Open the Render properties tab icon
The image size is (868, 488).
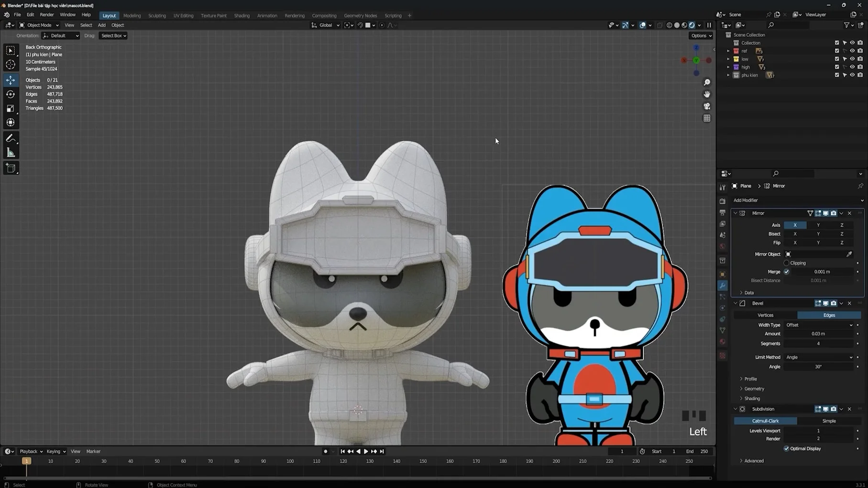click(723, 201)
